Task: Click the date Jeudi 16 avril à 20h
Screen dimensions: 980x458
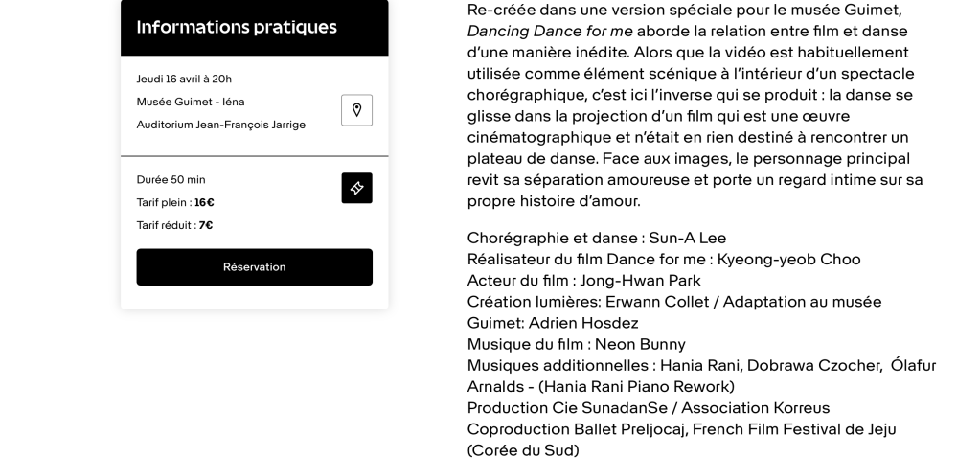Action: [184, 79]
